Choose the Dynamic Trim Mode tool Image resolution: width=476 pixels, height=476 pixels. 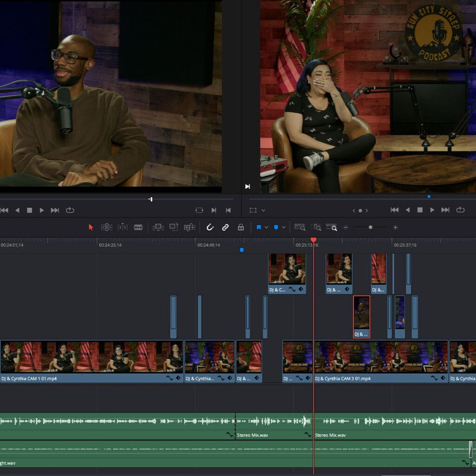coord(122,227)
